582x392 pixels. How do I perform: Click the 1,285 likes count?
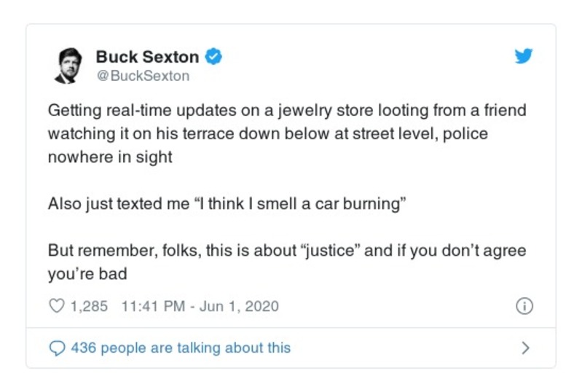point(89,306)
